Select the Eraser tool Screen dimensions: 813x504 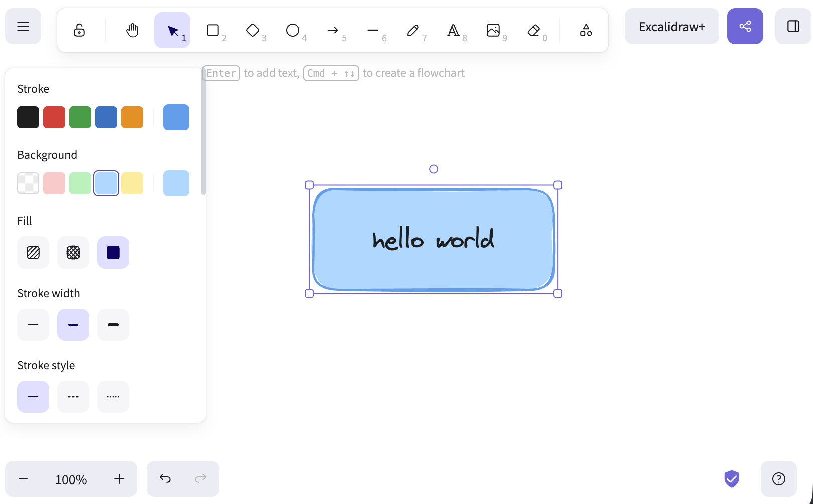click(x=533, y=30)
